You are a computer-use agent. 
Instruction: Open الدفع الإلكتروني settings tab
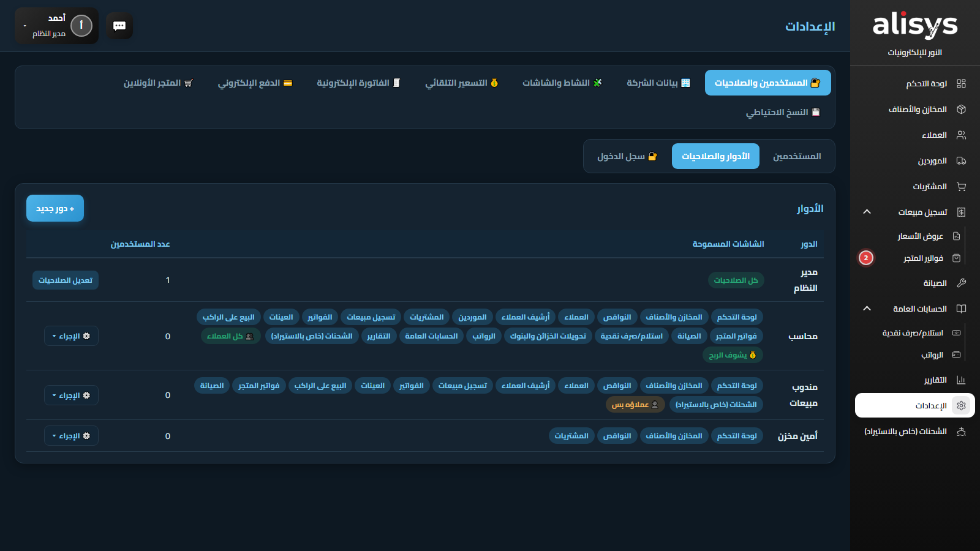click(x=255, y=83)
